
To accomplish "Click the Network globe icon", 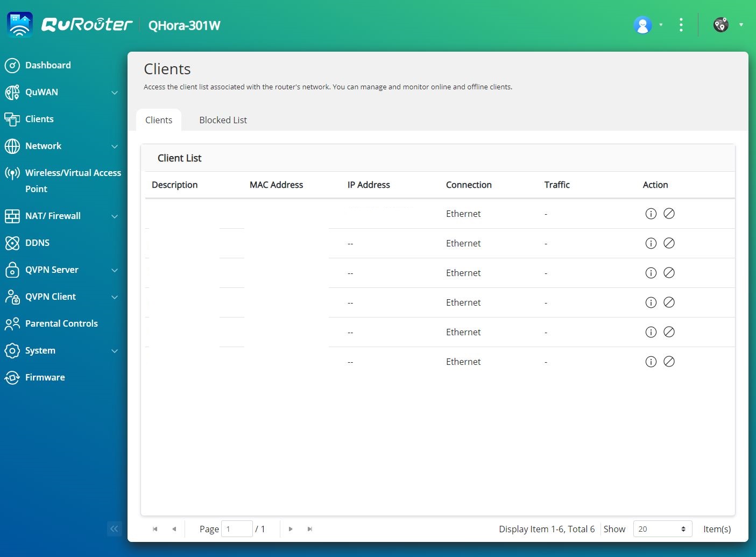I will [x=12, y=146].
